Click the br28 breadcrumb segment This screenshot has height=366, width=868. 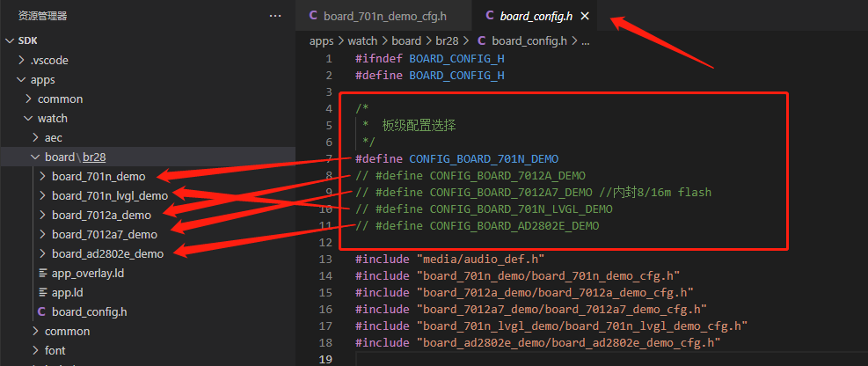pos(444,40)
